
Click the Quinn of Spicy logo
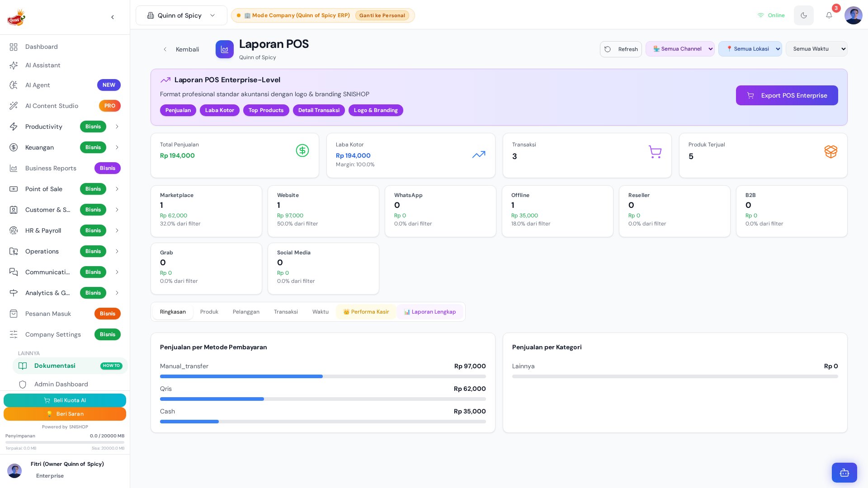16,18
